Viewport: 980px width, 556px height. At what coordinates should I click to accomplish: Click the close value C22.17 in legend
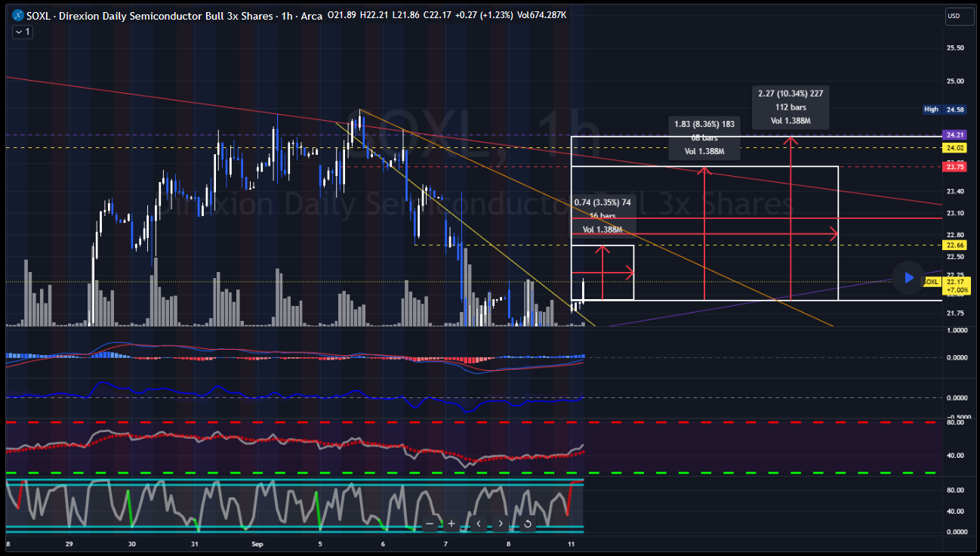coord(438,16)
